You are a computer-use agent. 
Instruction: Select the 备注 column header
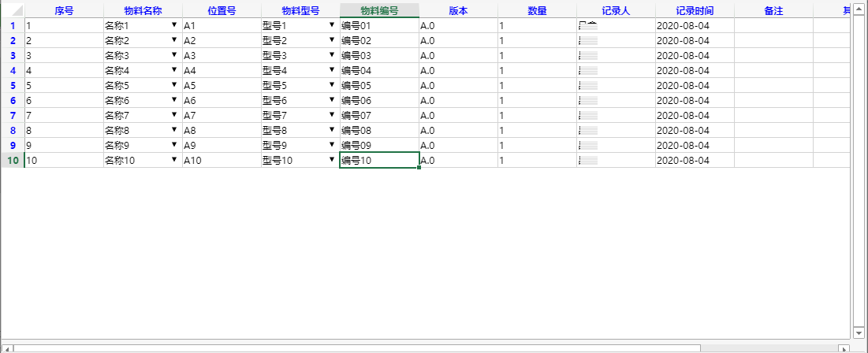point(773,10)
